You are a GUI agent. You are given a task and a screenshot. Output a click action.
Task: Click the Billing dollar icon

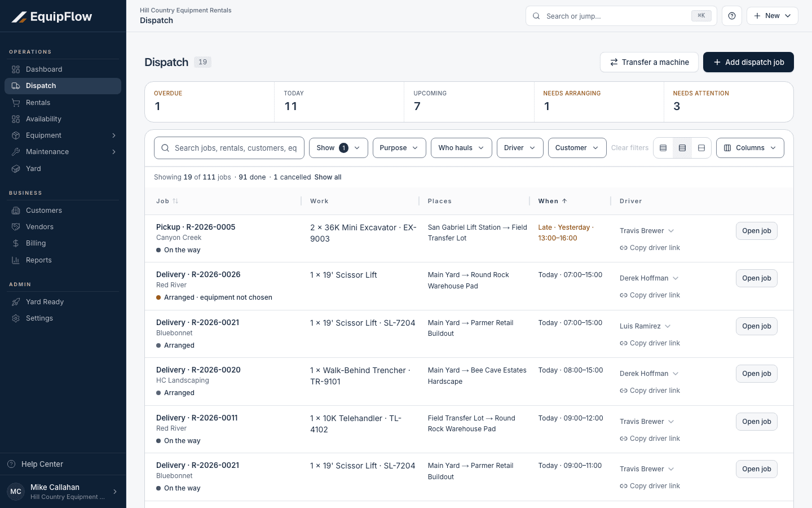16,243
